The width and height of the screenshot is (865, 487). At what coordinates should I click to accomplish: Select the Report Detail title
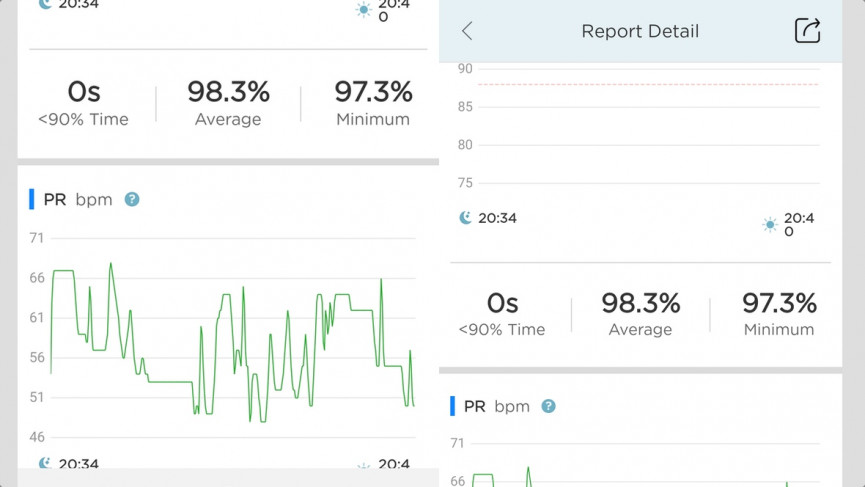(640, 31)
